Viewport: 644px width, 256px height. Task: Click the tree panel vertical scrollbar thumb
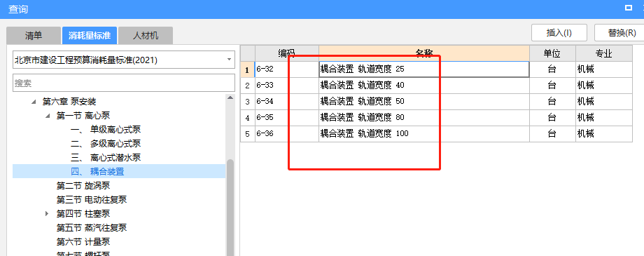click(230, 208)
